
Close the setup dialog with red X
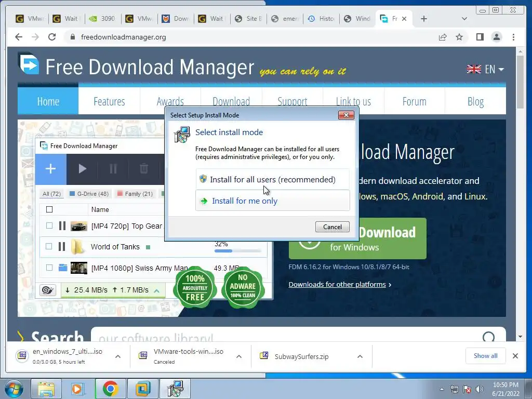coord(346,115)
